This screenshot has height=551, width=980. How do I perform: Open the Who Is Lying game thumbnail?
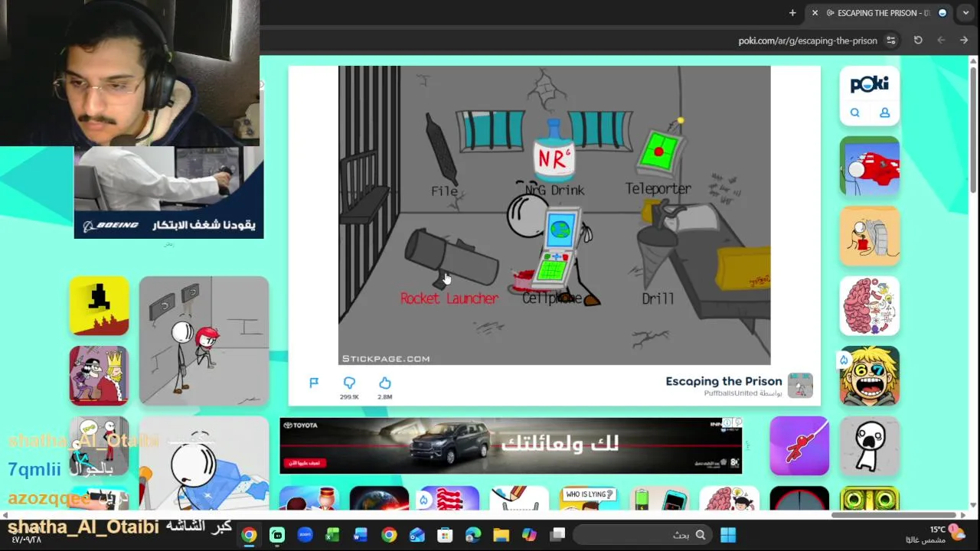(x=589, y=498)
